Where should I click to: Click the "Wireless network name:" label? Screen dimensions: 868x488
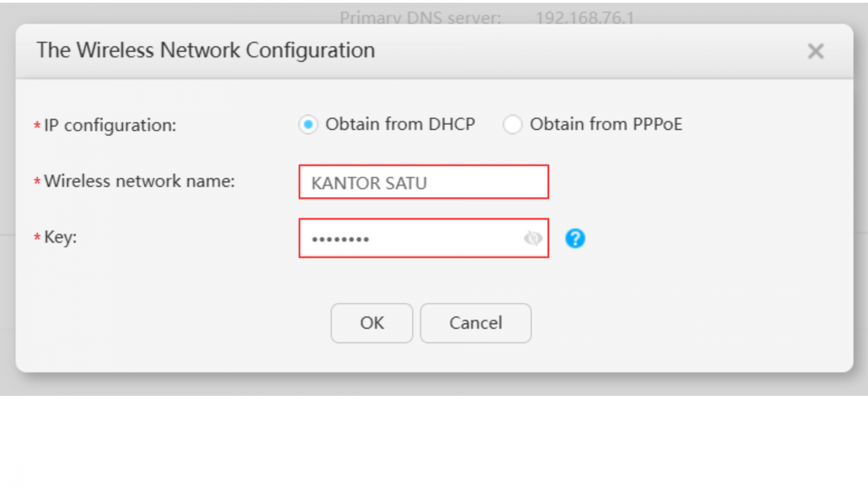(139, 181)
